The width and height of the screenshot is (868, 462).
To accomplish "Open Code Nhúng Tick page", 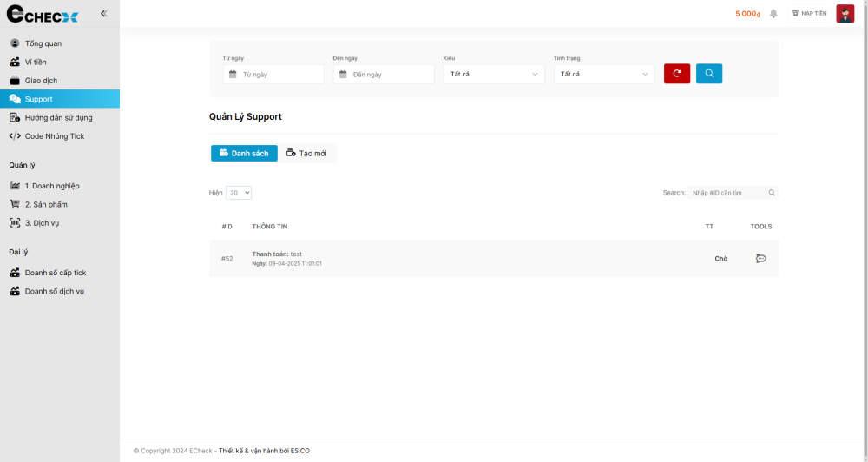I will click(54, 136).
